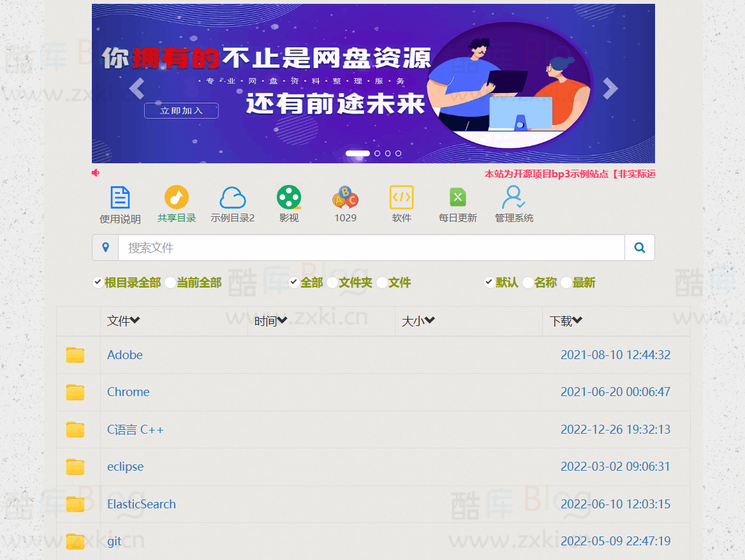This screenshot has width=745, height=560.
Task: Open the 管理系统 navigation entry
Action: point(513,198)
